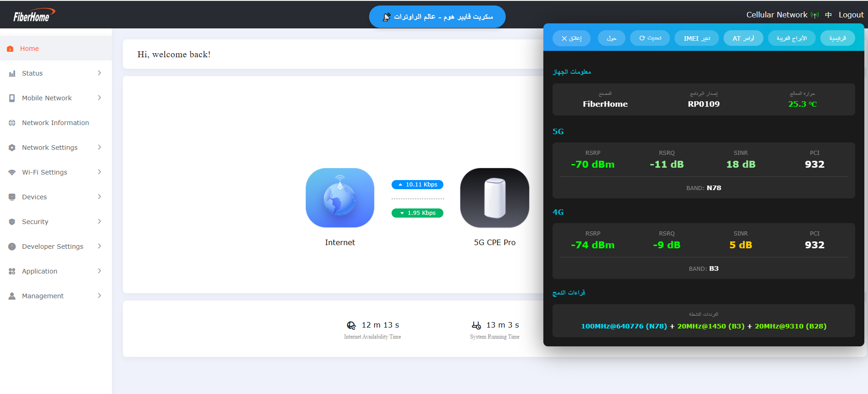Open the حول about tab

612,38
